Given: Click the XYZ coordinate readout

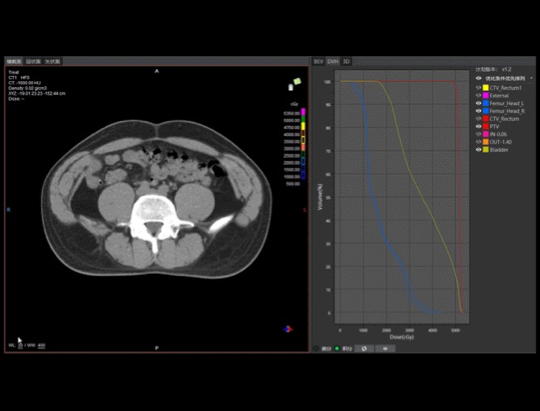Looking at the screenshot, I should coord(37,93).
